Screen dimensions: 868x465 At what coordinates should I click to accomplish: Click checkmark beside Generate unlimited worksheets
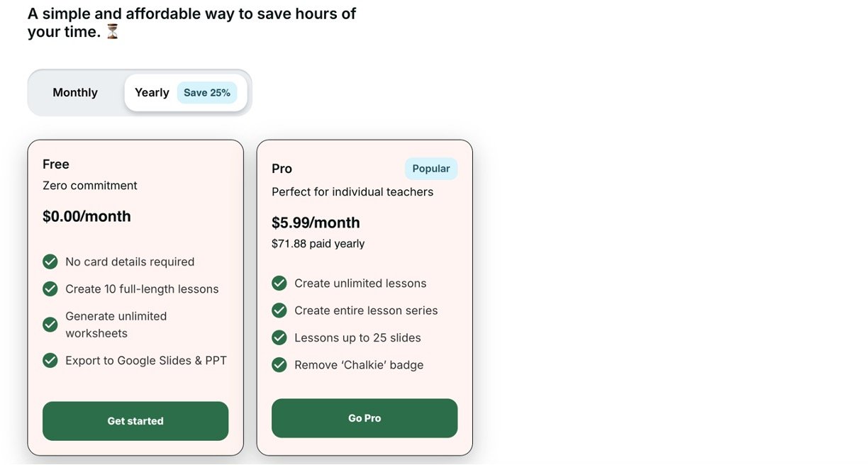click(x=50, y=325)
